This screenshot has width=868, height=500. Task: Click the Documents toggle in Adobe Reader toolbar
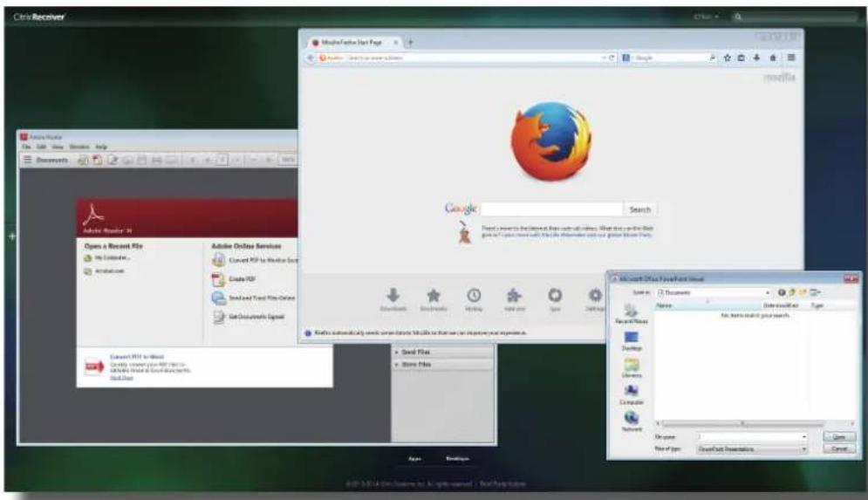(x=45, y=160)
